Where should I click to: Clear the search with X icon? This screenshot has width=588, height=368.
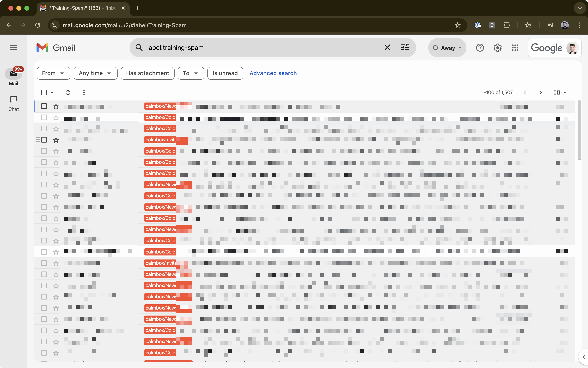tap(387, 47)
